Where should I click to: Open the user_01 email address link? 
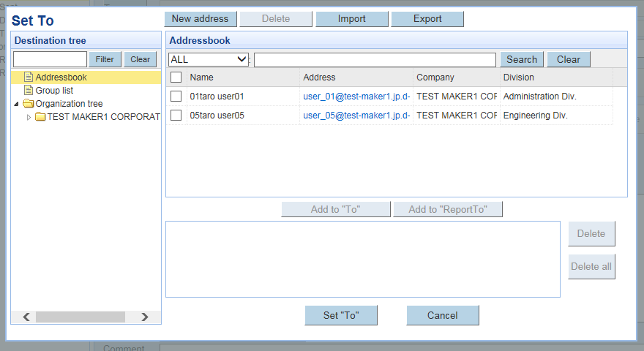point(356,97)
